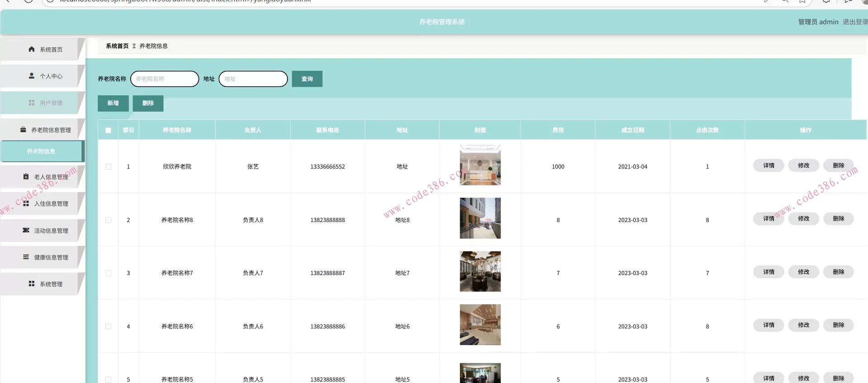This screenshot has height=383, width=868.
Task: Click the home icon beside 系统首页
Action: tap(32, 49)
